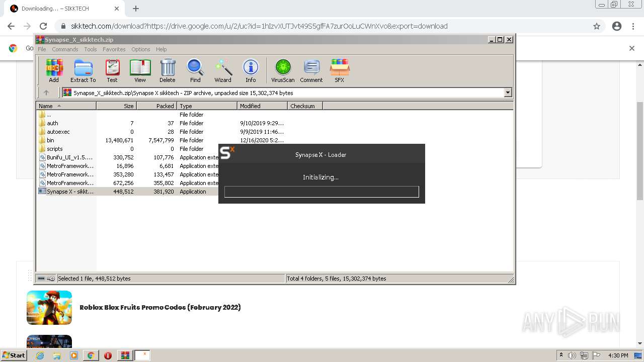Click Extract To toolbar icon
Image resolution: width=644 pixels, height=362 pixels.
83,70
